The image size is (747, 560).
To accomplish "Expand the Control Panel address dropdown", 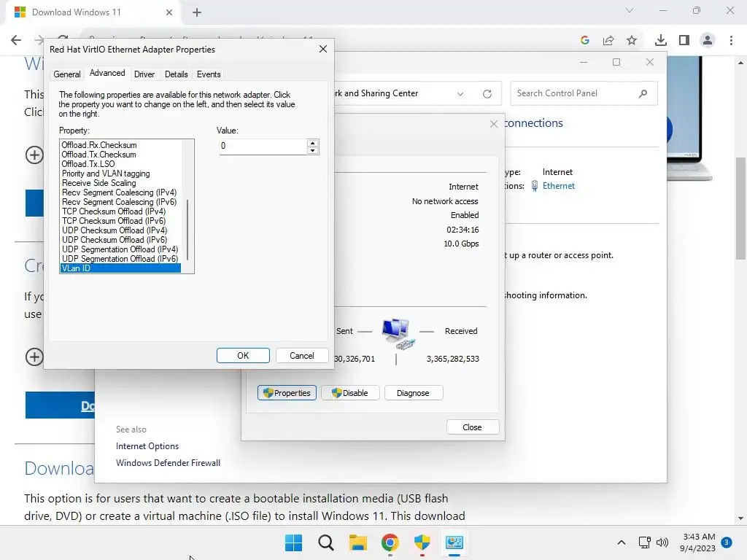I will (x=460, y=94).
